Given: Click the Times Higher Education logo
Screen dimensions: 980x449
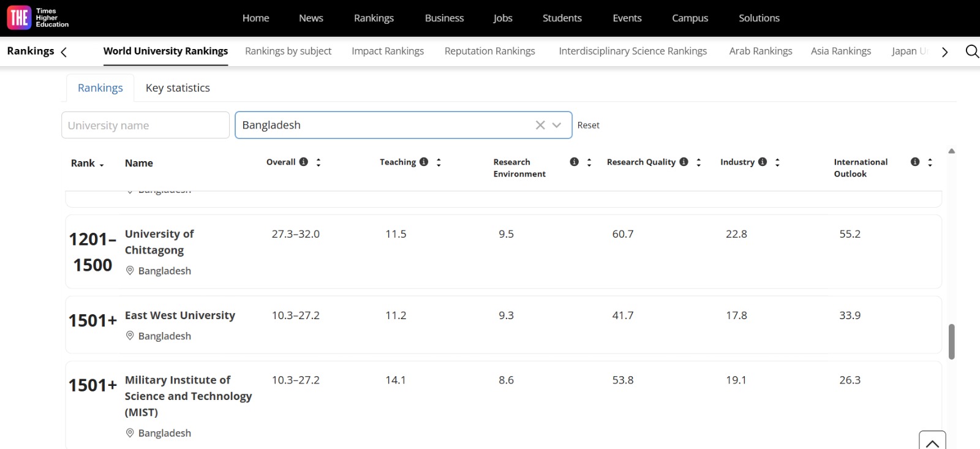Looking at the screenshot, I should pyautogui.click(x=37, y=18).
